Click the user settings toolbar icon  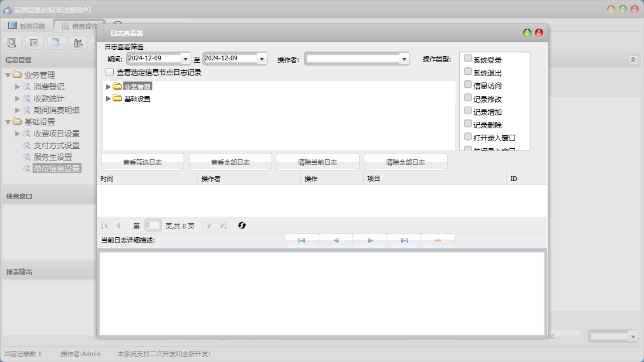pos(78,43)
